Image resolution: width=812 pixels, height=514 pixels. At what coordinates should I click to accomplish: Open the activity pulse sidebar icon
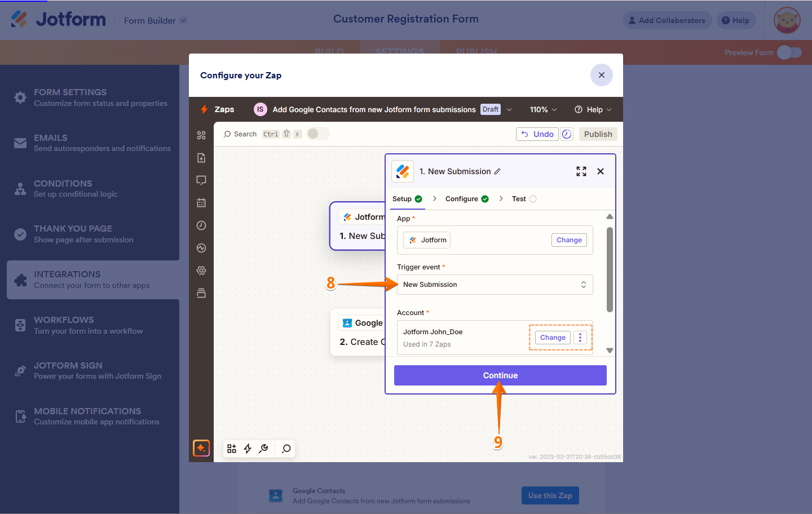click(x=201, y=248)
